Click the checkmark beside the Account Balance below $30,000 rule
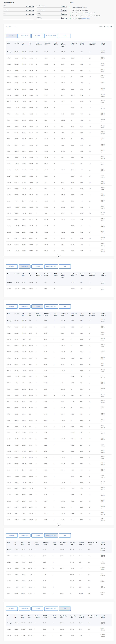 click(70, 16)
